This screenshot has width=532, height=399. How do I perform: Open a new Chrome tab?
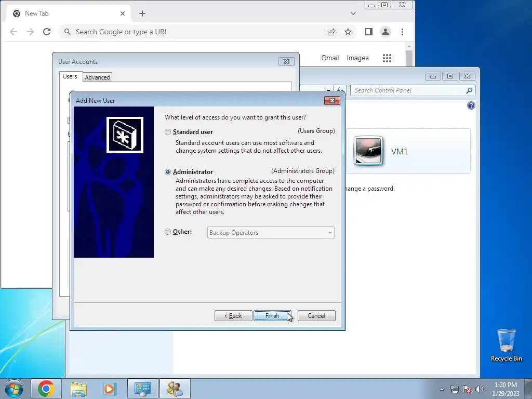coord(142,14)
